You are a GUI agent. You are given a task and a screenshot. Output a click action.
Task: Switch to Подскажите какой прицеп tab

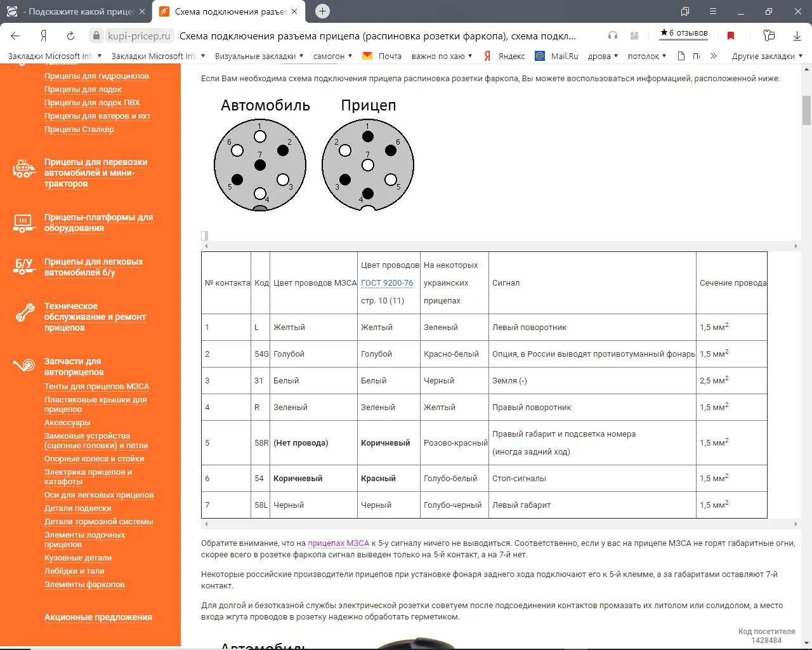tap(76, 11)
